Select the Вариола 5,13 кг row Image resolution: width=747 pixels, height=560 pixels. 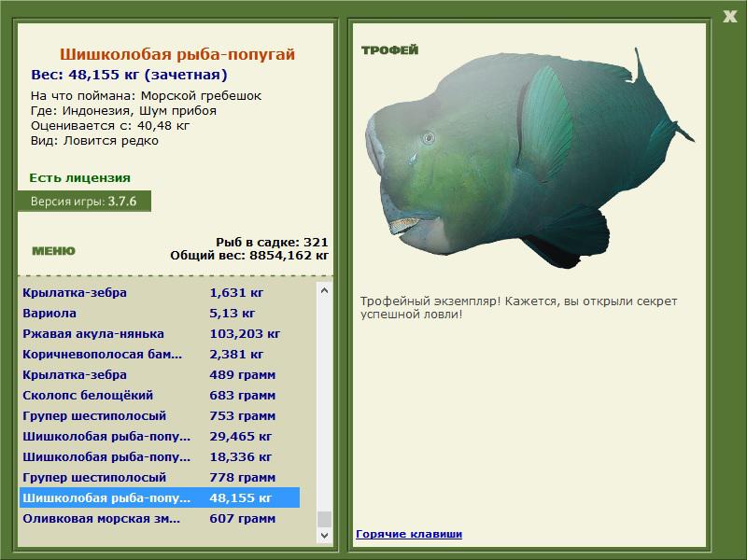pyautogui.click(x=159, y=313)
